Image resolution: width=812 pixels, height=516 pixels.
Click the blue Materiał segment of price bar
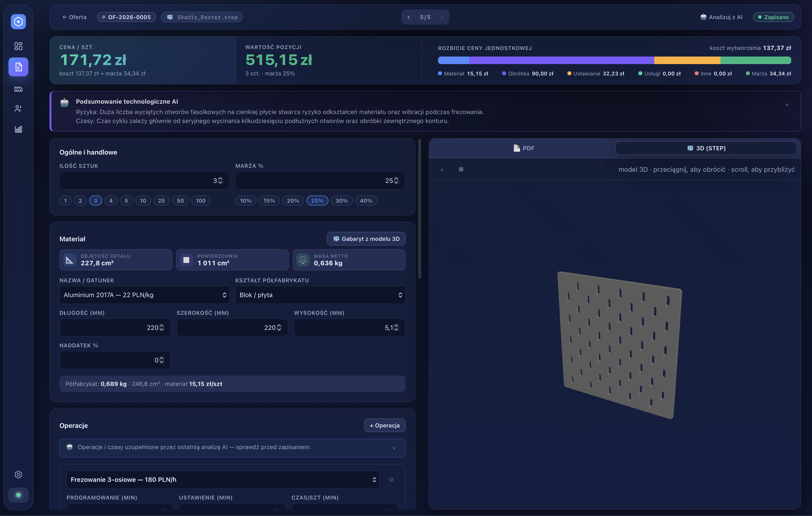tap(454, 60)
